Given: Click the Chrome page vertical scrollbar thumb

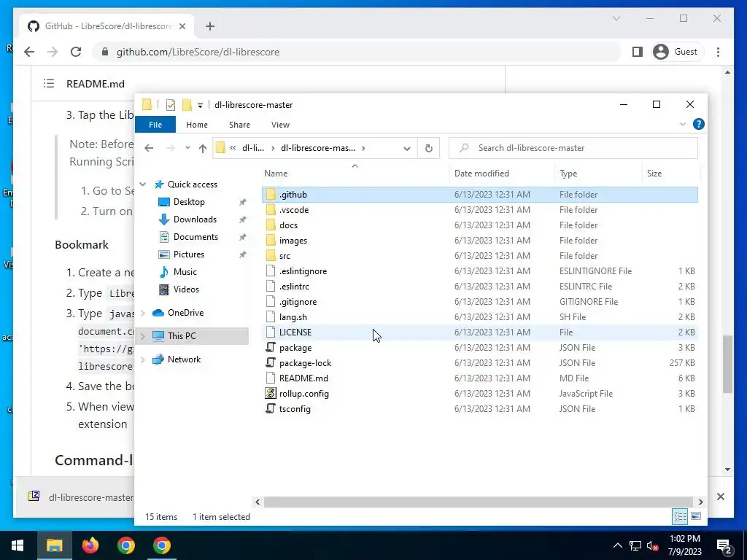Looking at the screenshot, I should (727, 365).
